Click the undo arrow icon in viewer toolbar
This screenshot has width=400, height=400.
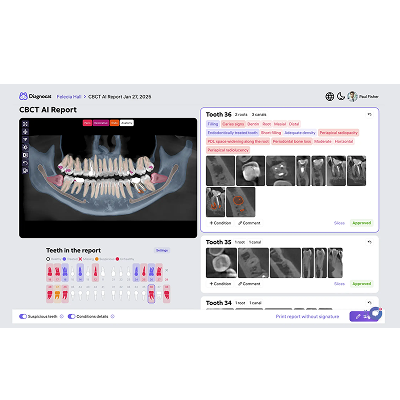[25, 163]
